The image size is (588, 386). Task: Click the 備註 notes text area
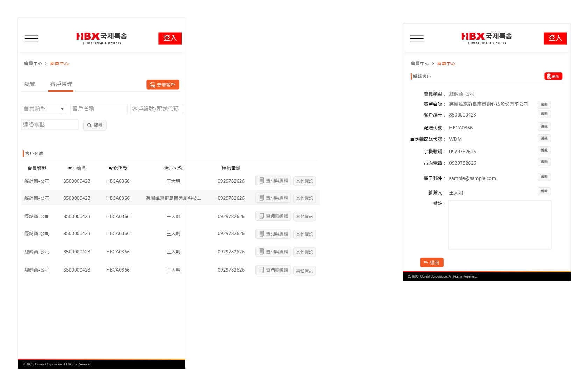coord(500,225)
